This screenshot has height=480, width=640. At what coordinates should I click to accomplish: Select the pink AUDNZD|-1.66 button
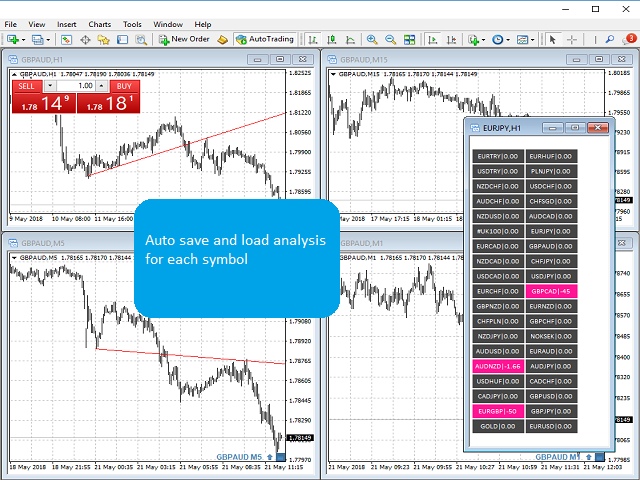tap(498, 367)
